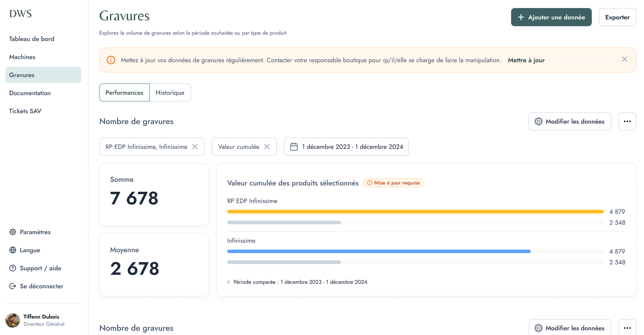Click the Se déconnecter logout icon
Screen dimensions: 644x335
click(x=13, y=286)
